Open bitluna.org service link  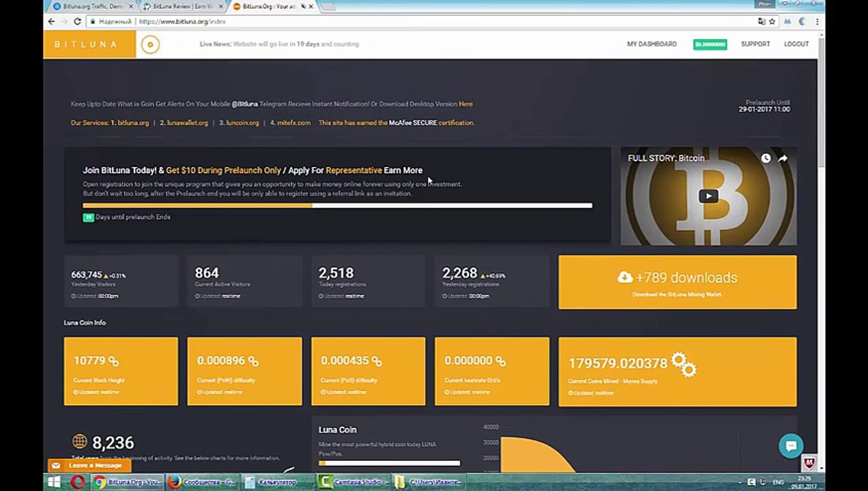click(133, 123)
